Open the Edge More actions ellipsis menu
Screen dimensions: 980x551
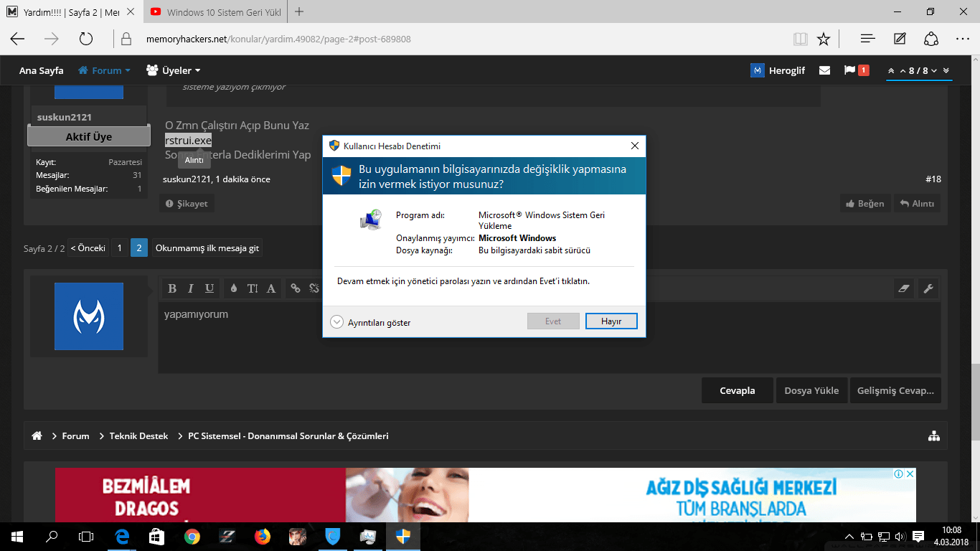tap(963, 39)
